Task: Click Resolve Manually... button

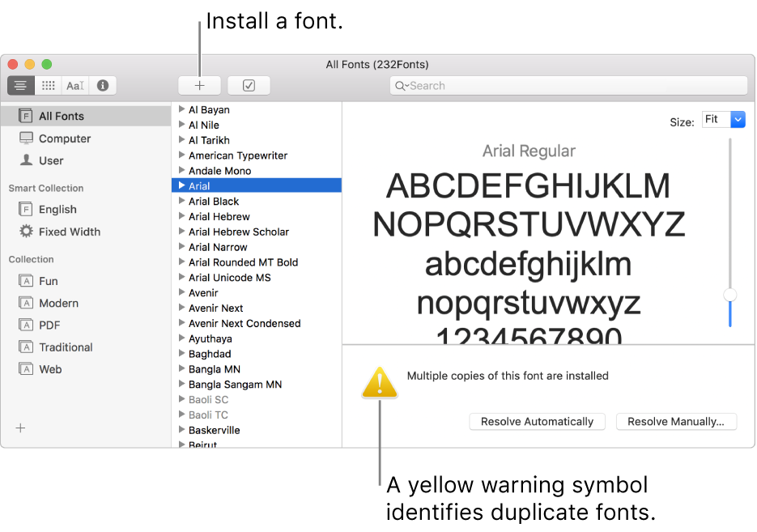Action: 676,421
